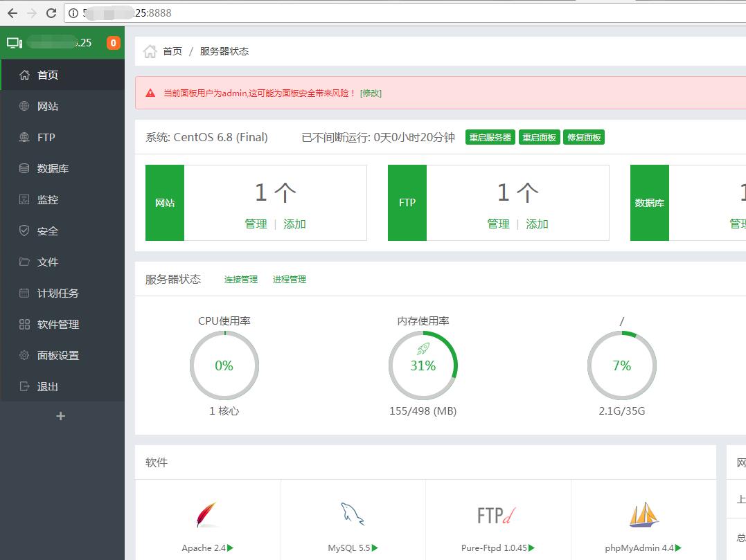The height and width of the screenshot is (560, 746).
Task: Click the root disk 7% gauge
Action: tap(622, 365)
